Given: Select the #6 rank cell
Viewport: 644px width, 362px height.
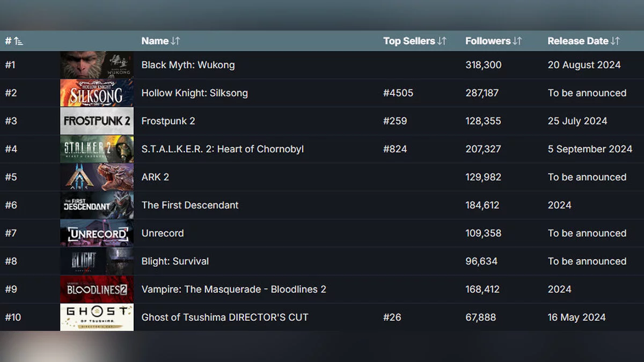Looking at the screenshot, I should [x=11, y=205].
